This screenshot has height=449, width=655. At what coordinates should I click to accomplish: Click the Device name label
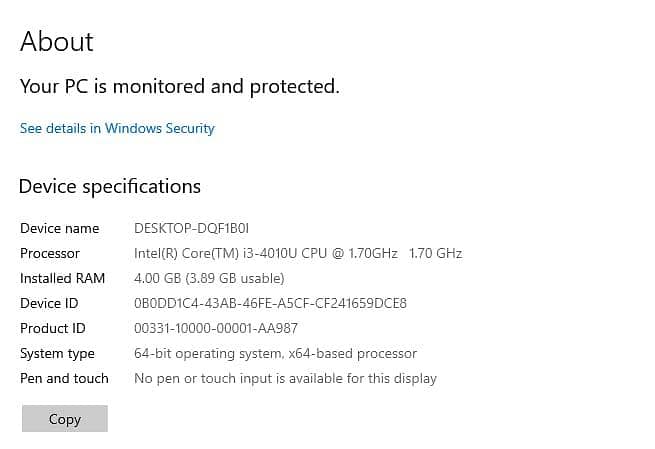(60, 229)
